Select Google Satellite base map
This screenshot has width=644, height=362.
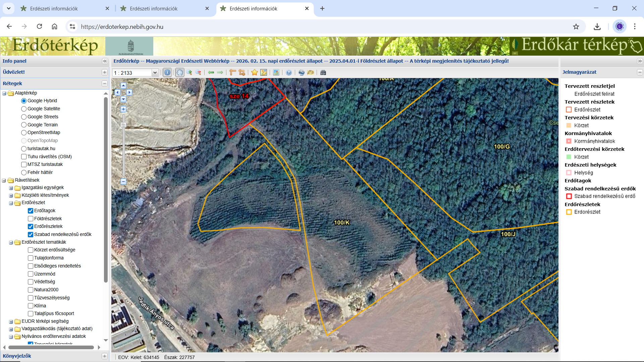[24, 109]
